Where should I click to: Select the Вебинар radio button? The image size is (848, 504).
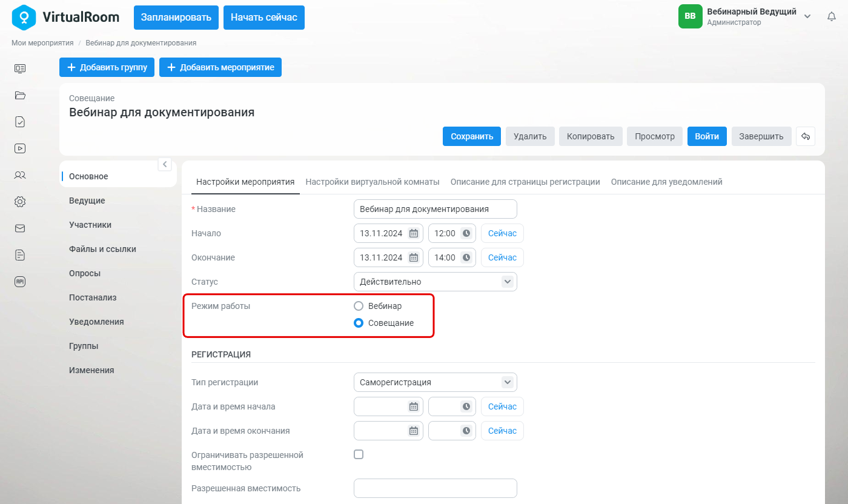coord(359,306)
